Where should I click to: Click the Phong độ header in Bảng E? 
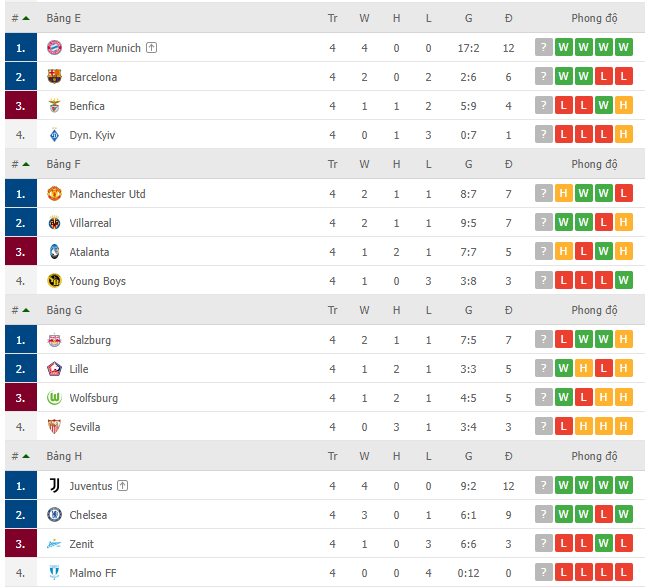594,18
